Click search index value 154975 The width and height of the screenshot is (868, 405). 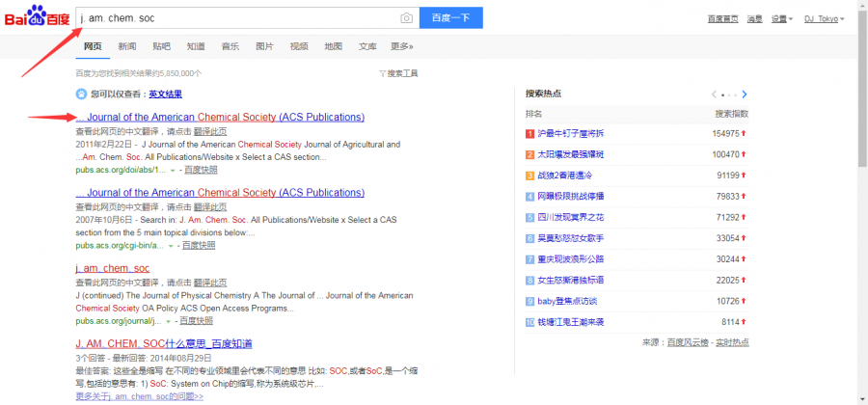[x=725, y=133]
